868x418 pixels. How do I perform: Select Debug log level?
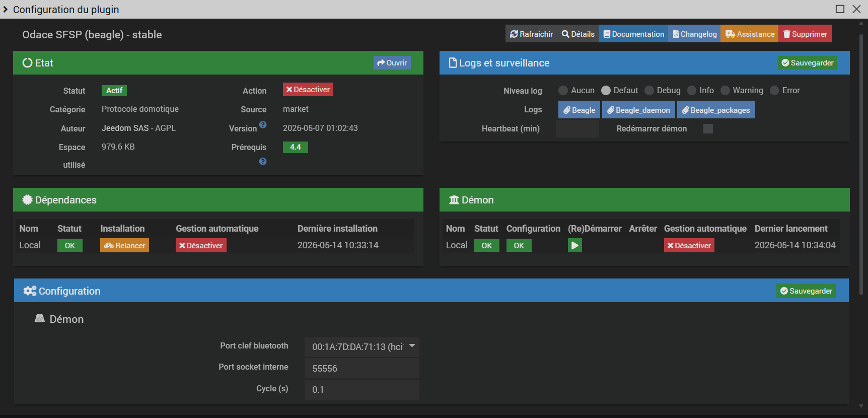point(649,91)
